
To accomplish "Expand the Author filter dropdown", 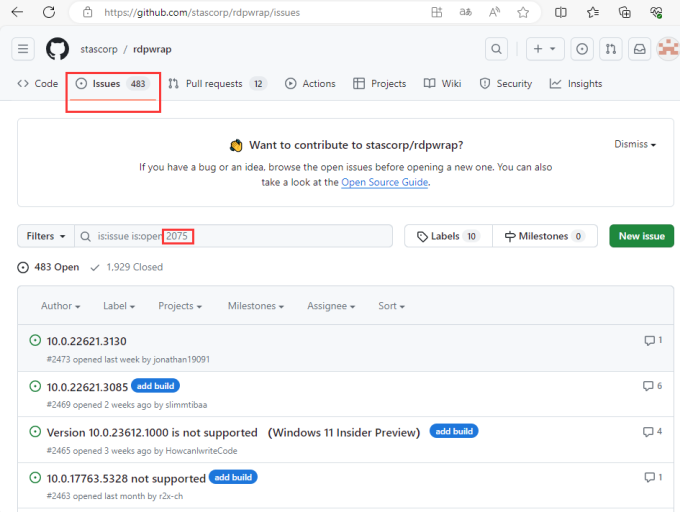I will 61,306.
